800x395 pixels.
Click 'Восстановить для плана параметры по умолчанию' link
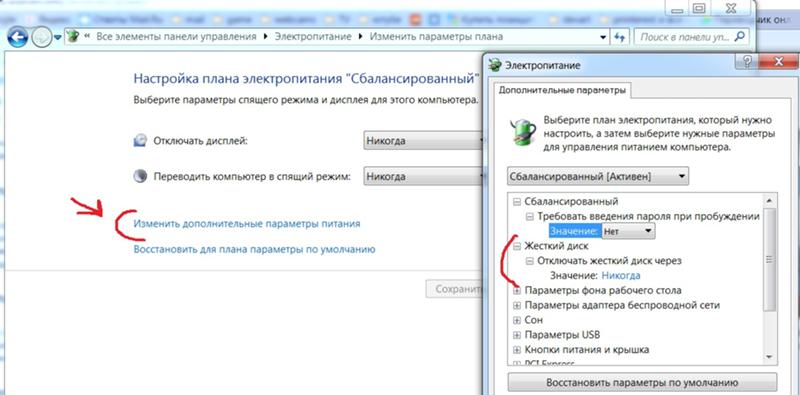254,250
